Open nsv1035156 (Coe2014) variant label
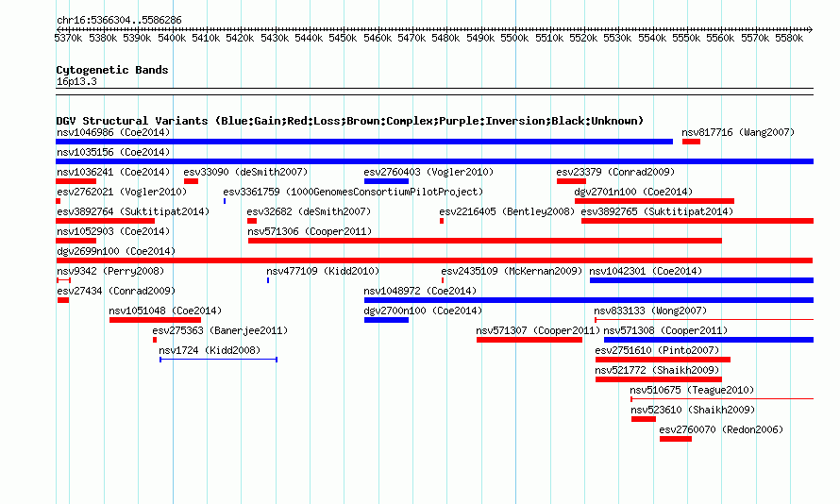The height and width of the screenshot is (504, 840). click(x=113, y=152)
